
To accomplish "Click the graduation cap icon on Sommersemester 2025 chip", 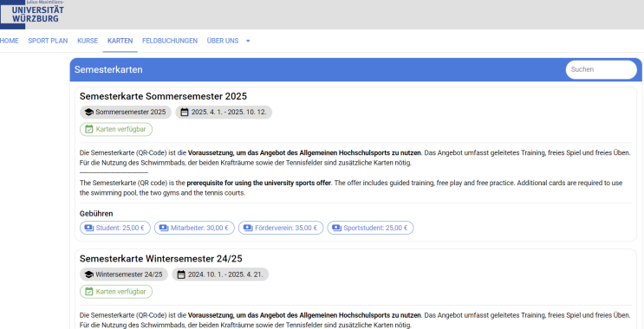I will [88, 112].
